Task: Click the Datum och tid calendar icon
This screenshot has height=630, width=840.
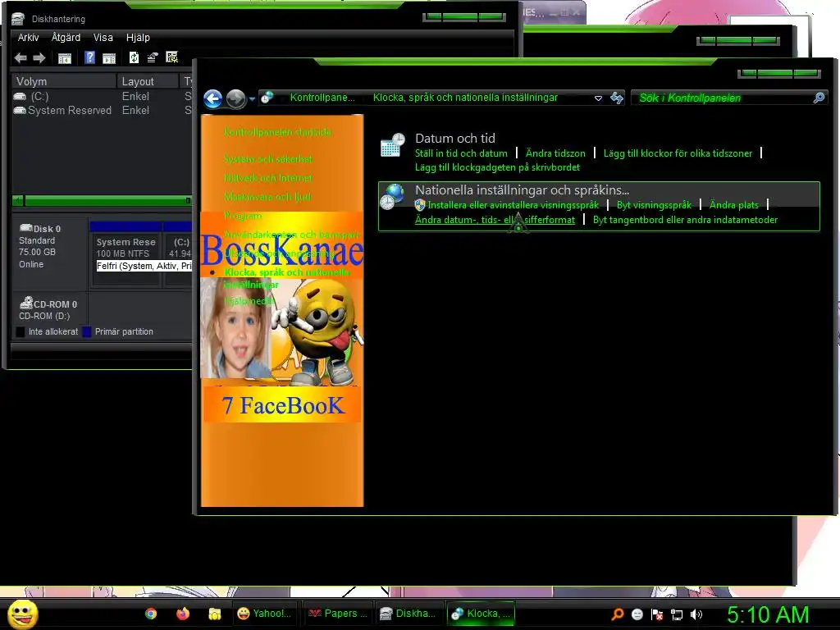Action: 393,145
